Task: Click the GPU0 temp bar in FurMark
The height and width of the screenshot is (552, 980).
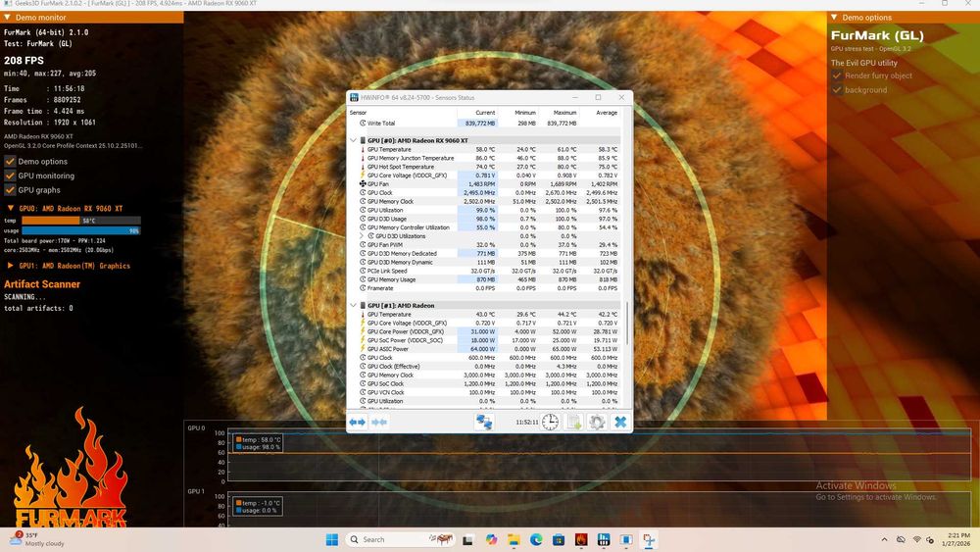Action: [x=81, y=221]
